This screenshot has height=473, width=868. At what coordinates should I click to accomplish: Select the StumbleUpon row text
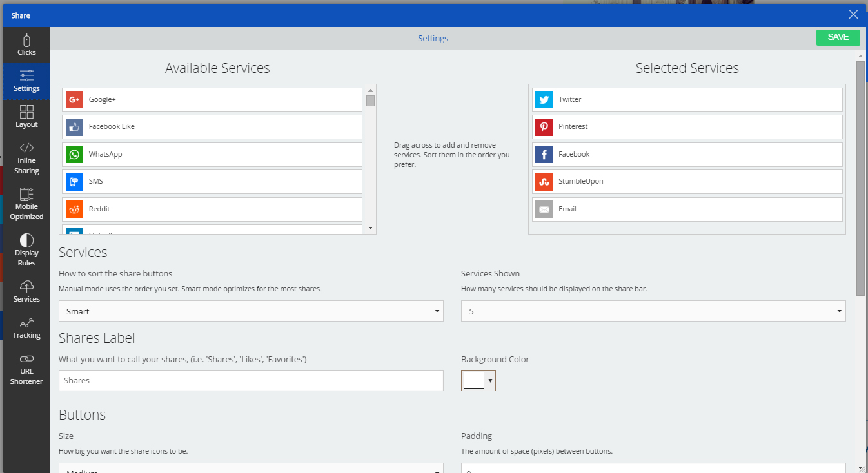pos(581,181)
